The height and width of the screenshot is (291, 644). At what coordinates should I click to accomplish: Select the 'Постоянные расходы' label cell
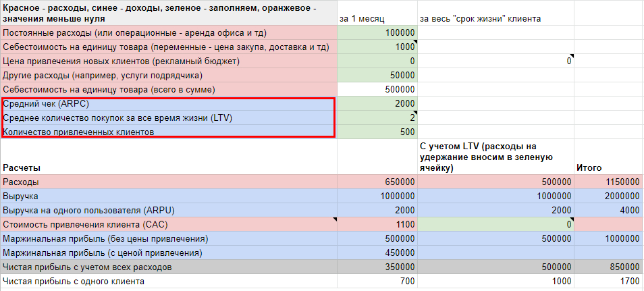(x=168, y=33)
